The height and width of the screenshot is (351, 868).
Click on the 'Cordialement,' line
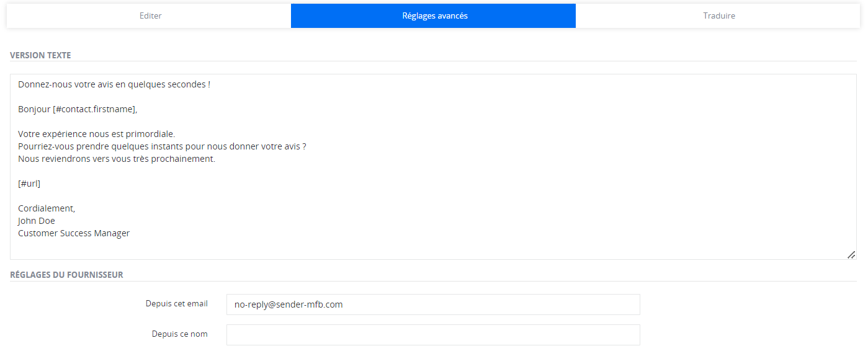click(47, 208)
